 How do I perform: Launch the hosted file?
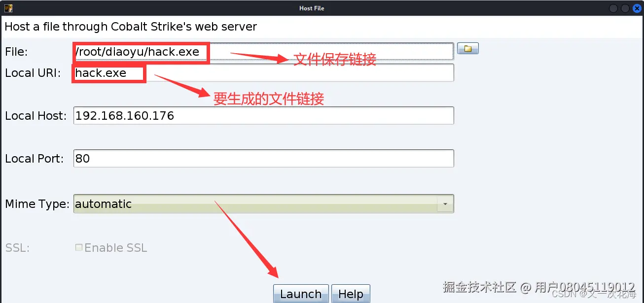[x=301, y=294]
